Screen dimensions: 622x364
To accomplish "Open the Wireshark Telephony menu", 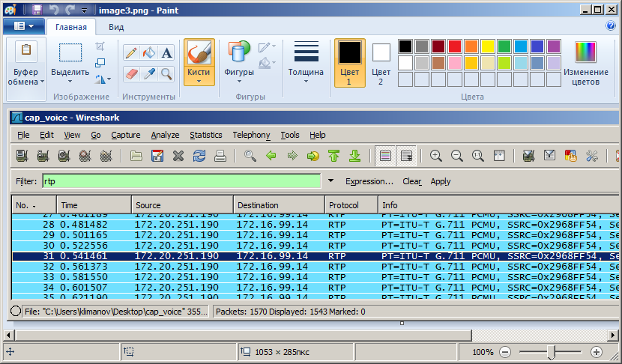I will point(252,135).
